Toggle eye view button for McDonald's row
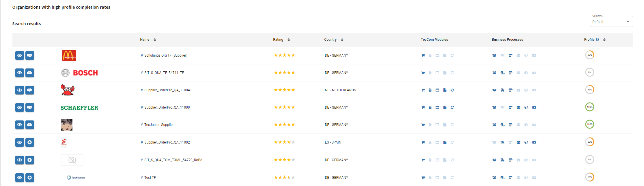Screen dimensions: 644x186 pos(19,55)
